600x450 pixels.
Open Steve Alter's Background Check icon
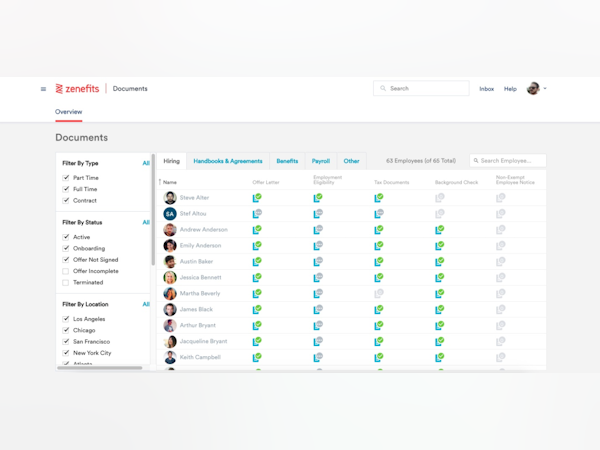click(439, 198)
